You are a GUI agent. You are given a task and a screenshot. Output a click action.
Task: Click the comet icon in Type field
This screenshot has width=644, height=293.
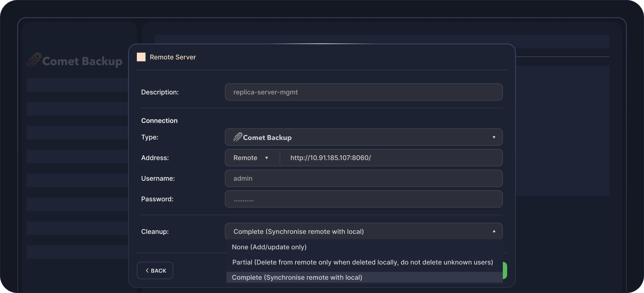[237, 137]
